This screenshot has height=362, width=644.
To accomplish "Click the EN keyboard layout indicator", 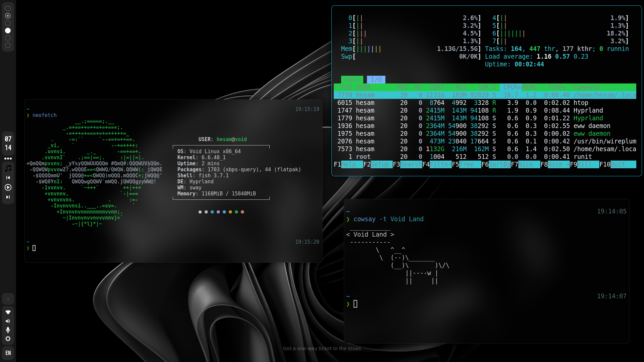I will pyautogui.click(x=8, y=353).
